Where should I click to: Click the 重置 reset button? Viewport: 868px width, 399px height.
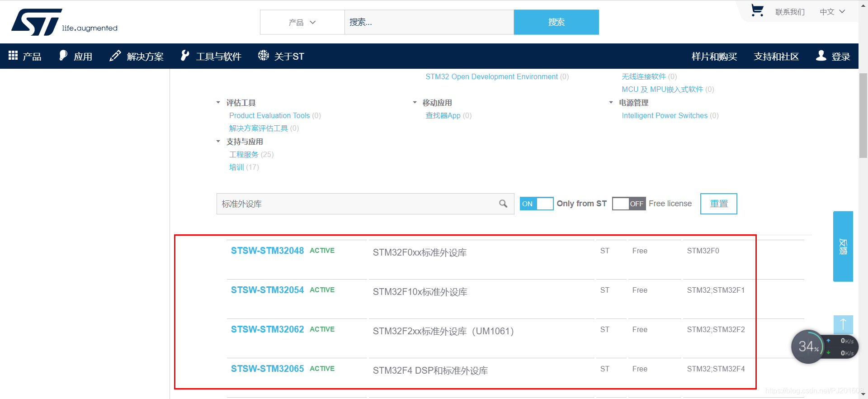click(x=719, y=204)
